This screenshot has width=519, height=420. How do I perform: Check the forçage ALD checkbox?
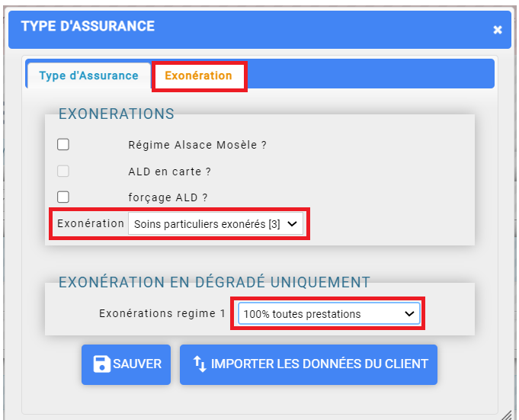click(x=63, y=197)
